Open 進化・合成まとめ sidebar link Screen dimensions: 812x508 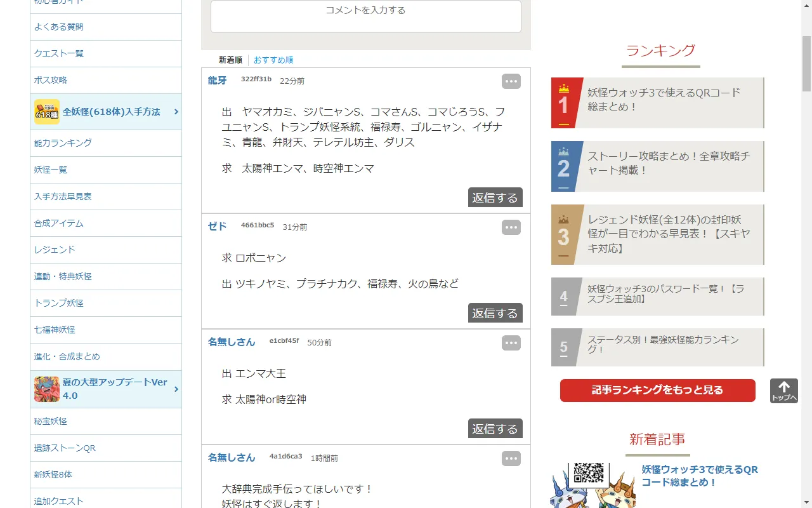tap(106, 356)
